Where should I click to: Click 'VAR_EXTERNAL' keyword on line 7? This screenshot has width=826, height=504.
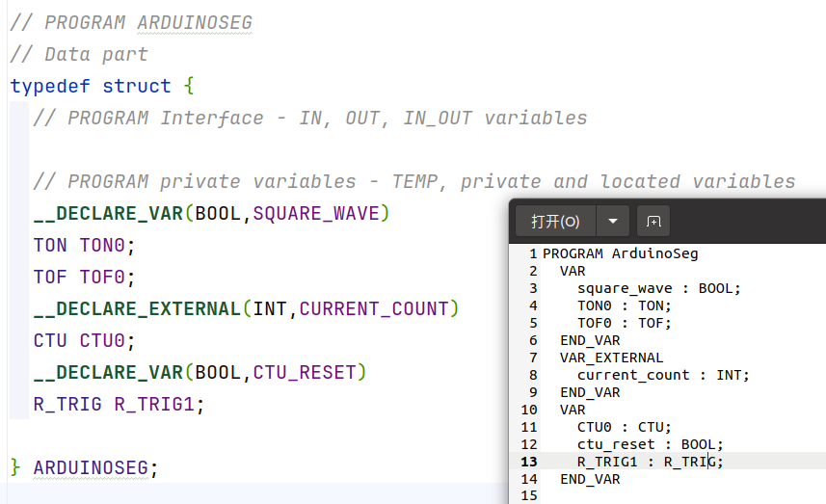[x=611, y=358]
